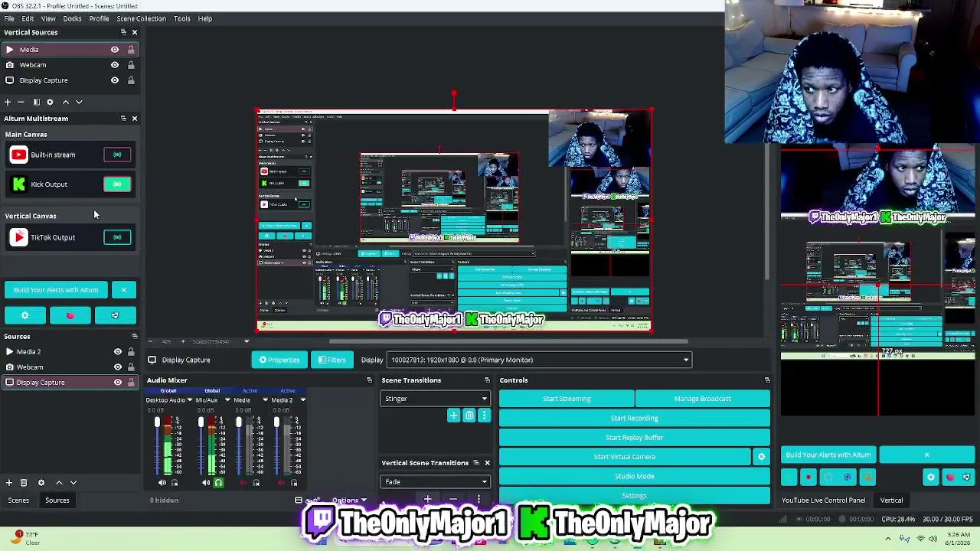Remove selected vertical source with minus icon
980x551 pixels.
pyautogui.click(x=21, y=102)
